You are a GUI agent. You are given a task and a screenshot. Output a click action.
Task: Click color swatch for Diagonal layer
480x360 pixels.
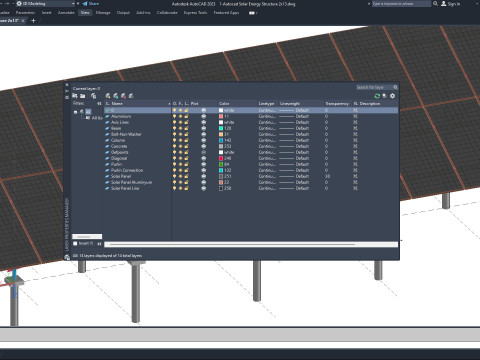[221, 158]
